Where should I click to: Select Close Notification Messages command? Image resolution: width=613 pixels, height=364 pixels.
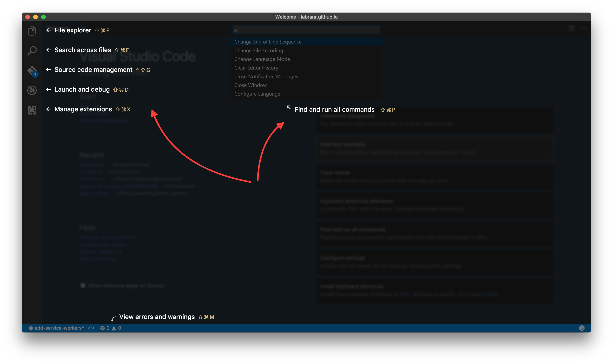pos(306,76)
